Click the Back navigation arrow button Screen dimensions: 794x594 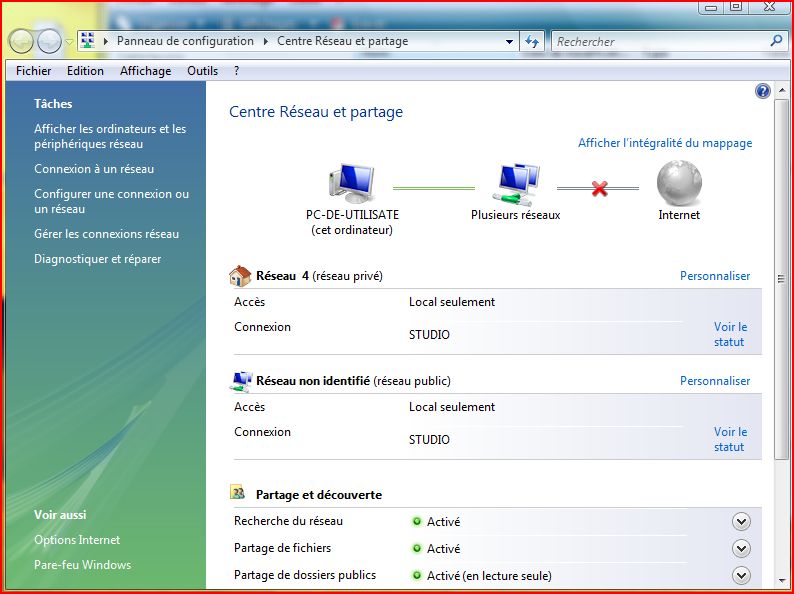[22, 42]
